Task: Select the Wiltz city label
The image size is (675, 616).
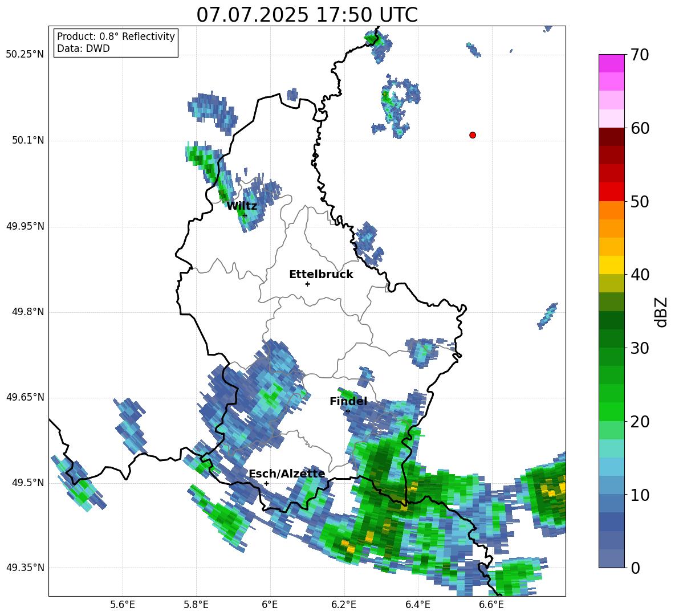Action: tap(242, 206)
